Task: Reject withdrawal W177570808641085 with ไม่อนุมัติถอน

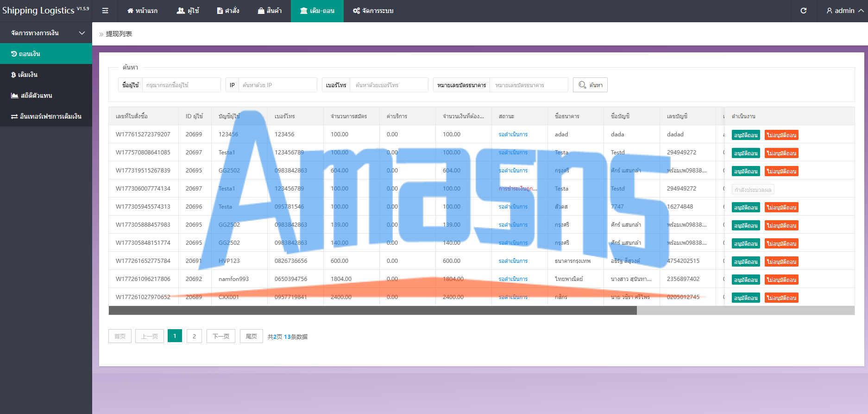Action: (x=781, y=153)
